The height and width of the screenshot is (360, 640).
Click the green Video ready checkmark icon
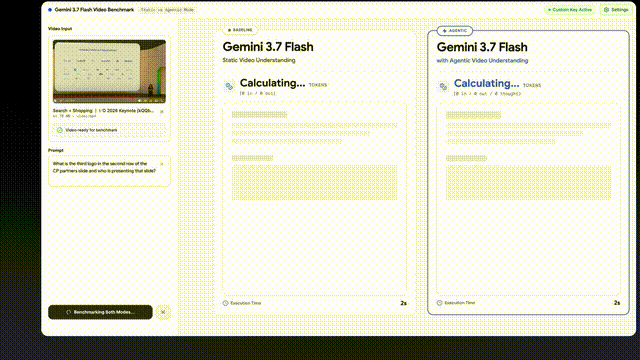coord(60,130)
